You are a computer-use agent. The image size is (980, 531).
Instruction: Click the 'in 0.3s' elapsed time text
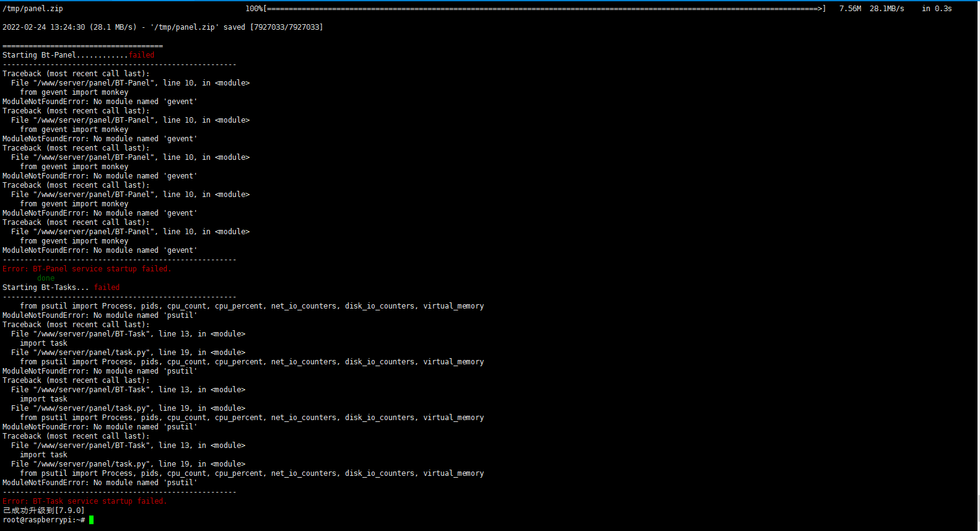click(x=937, y=9)
